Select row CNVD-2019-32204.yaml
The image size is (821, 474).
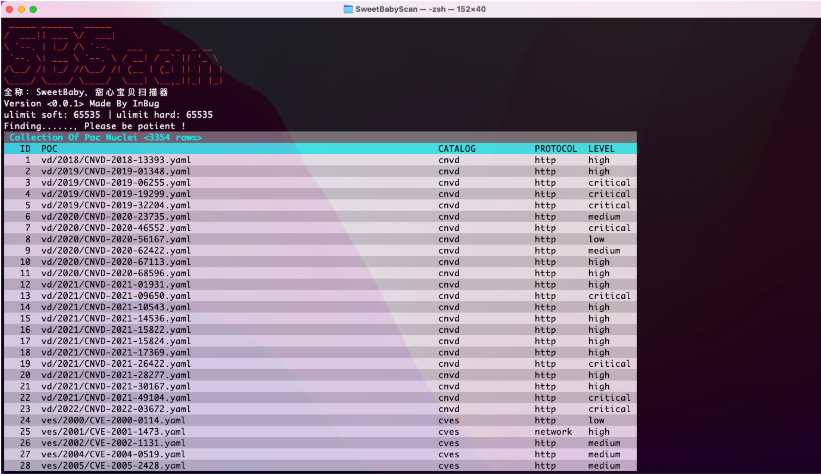320,205
